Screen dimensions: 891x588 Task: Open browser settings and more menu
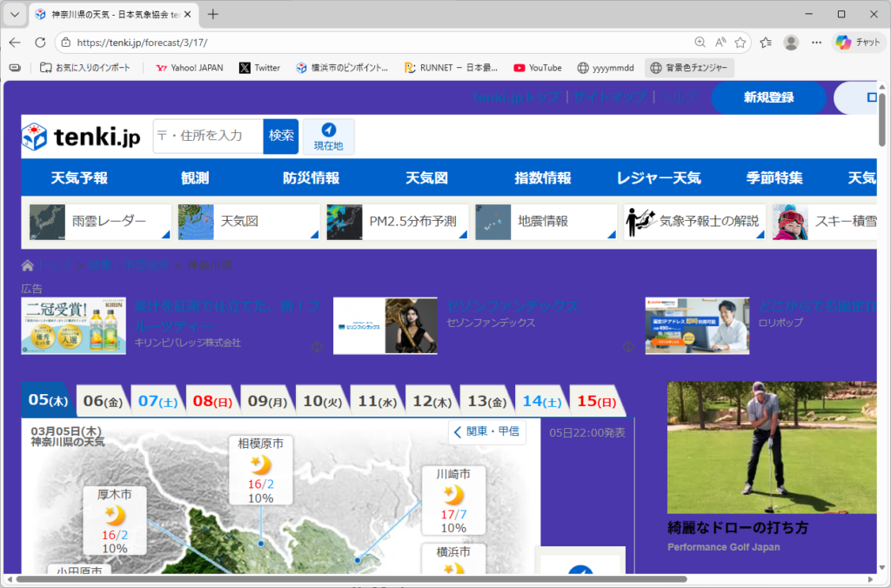click(x=816, y=42)
